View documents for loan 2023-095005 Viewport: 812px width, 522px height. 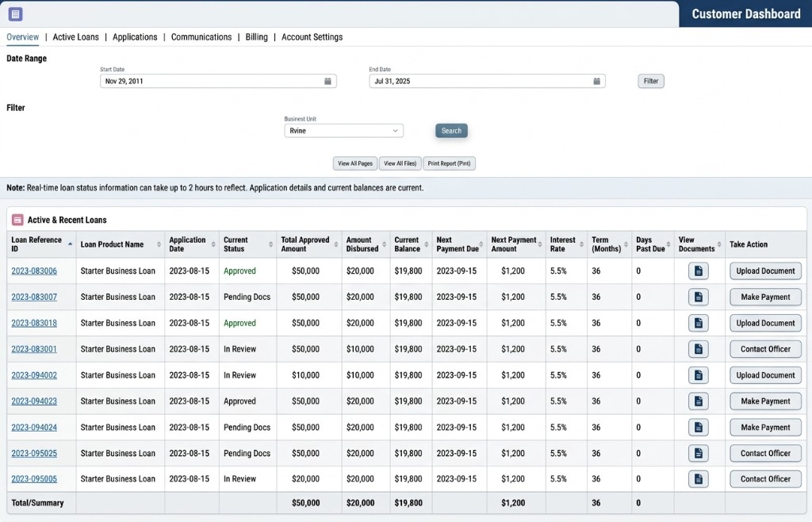698,479
